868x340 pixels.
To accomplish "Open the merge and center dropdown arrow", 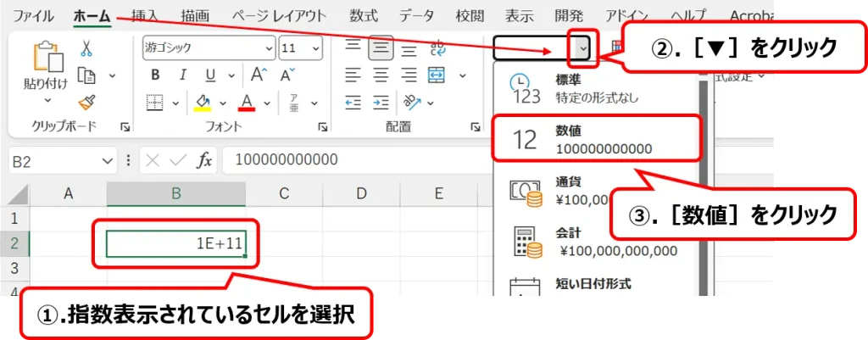I will (463, 75).
